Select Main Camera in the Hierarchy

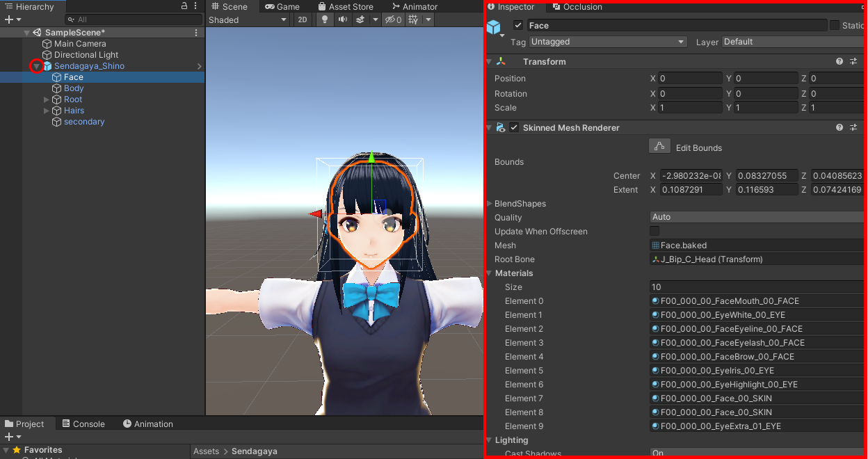click(x=80, y=44)
